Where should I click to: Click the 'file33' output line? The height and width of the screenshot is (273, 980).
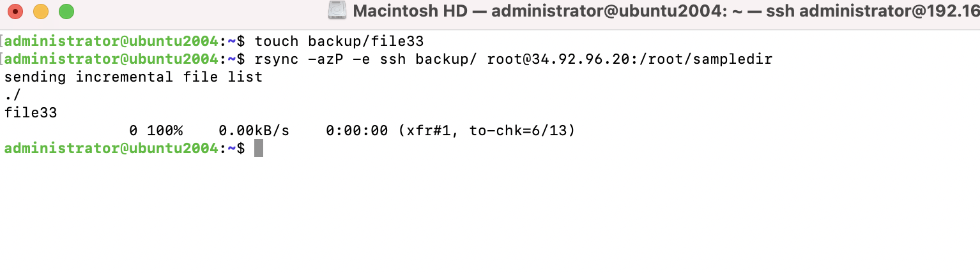pyautogui.click(x=31, y=113)
